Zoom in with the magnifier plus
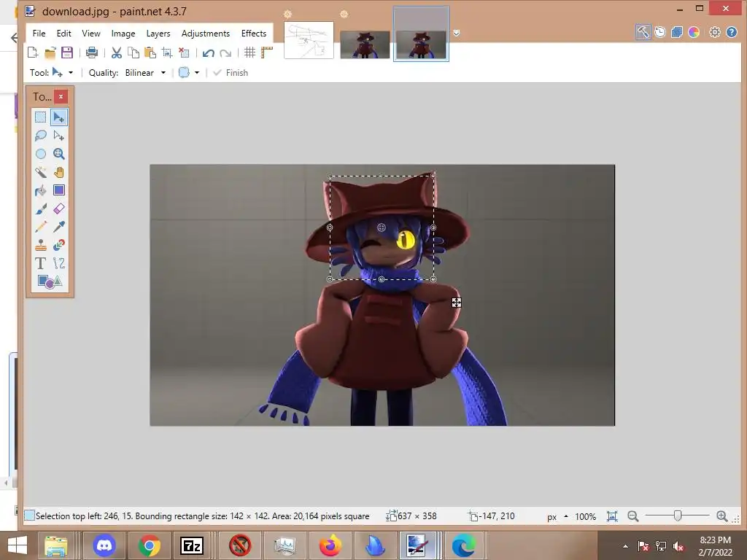747x560 pixels. pos(721,516)
